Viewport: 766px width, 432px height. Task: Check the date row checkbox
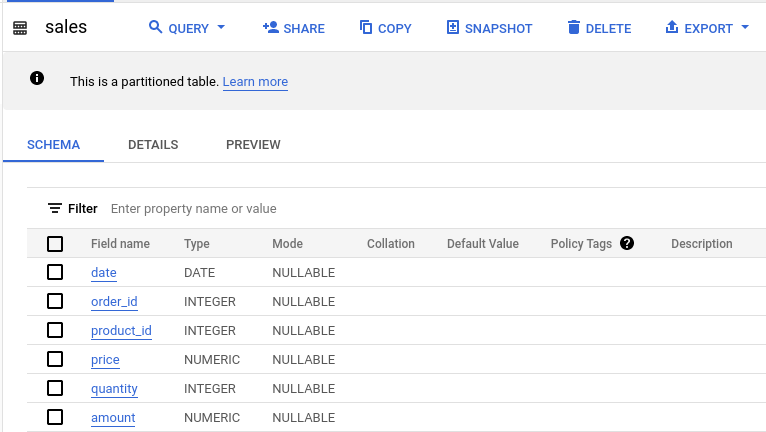pyautogui.click(x=55, y=272)
